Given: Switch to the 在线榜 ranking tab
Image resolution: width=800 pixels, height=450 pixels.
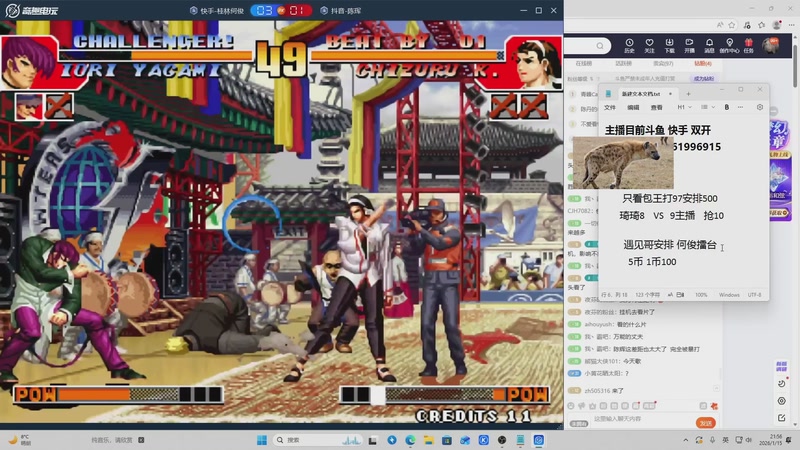Looking at the screenshot, I should [x=584, y=63].
